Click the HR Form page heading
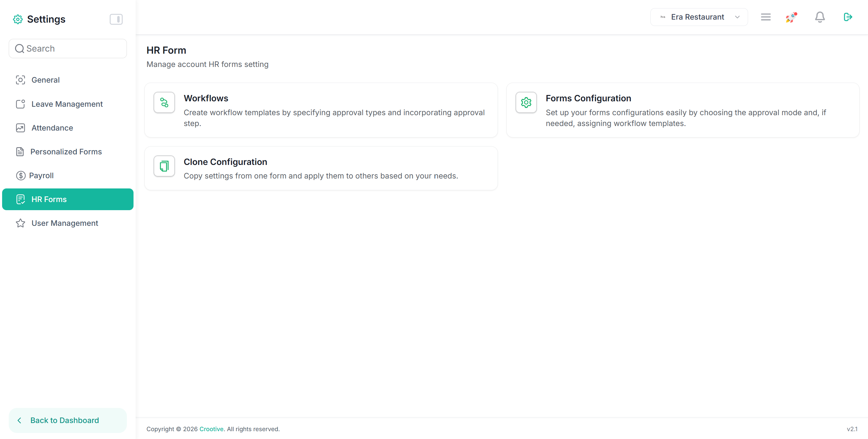 (166, 50)
